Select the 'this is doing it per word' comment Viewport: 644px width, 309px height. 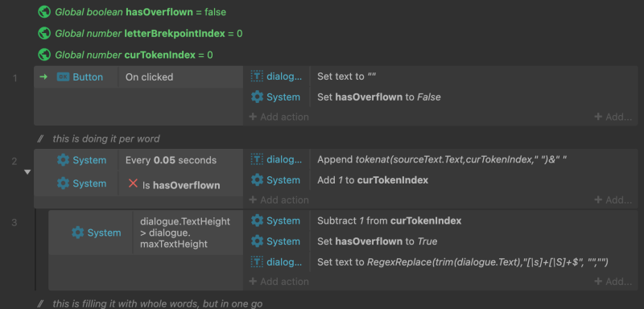tap(106, 139)
